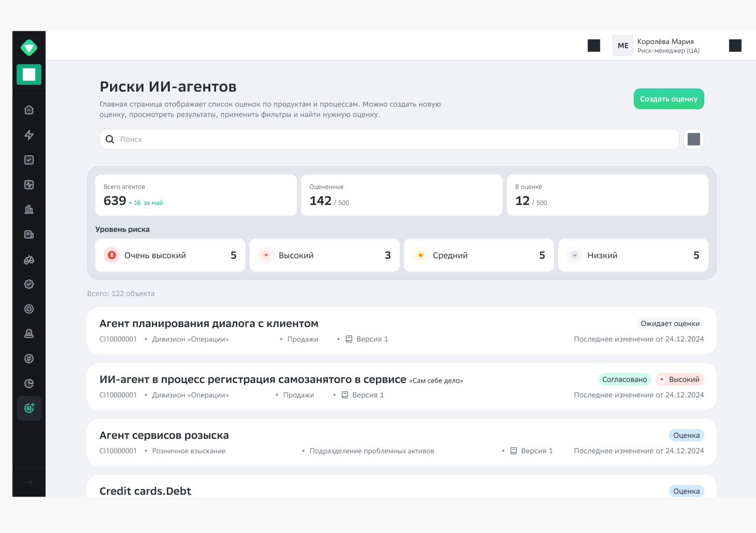This screenshot has height=533, width=756.
Task: Open the filter button beside search field
Action: click(x=694, y=139)
